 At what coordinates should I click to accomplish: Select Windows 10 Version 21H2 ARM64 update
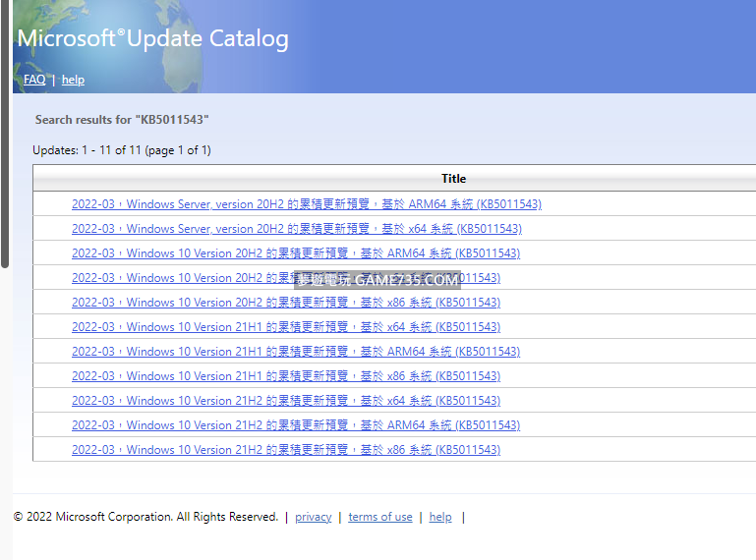(x=295, y=425)
